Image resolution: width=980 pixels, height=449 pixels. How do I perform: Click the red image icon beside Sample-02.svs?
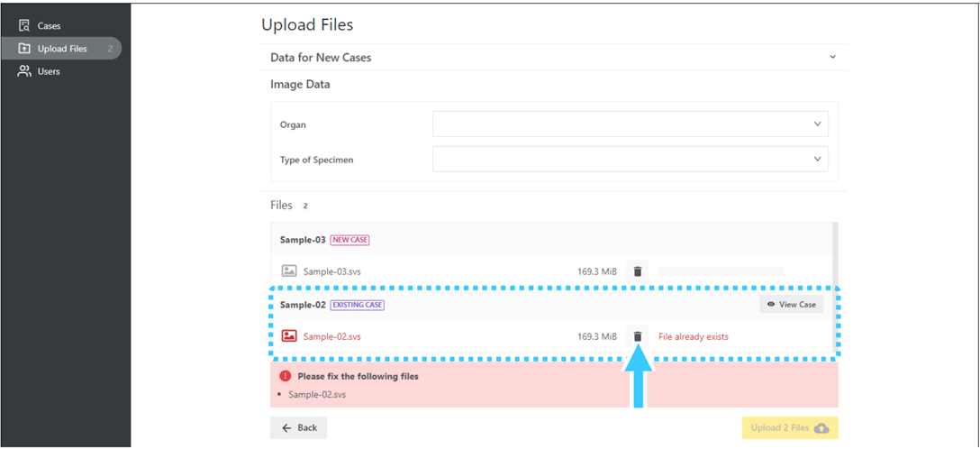click(x=289, y=335)
